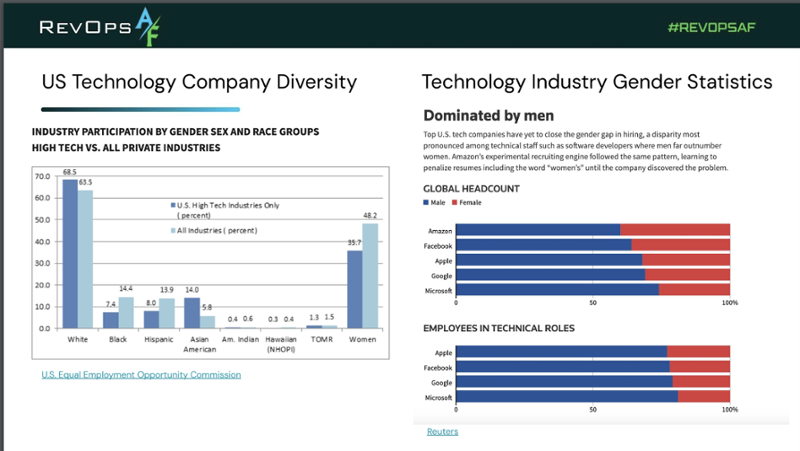Click the Google label in Global Headcount

tap(441, 276)
